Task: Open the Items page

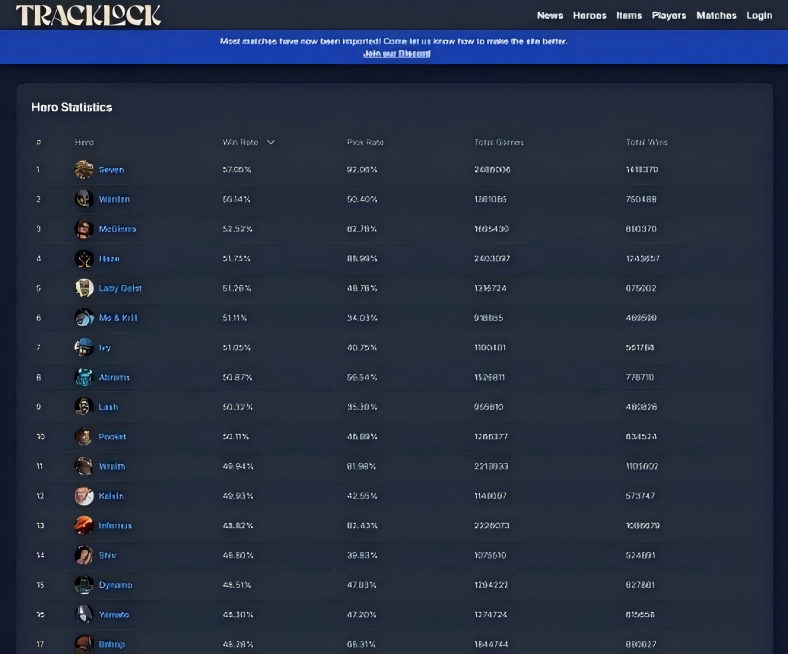Action: click(x=629, y=16)
